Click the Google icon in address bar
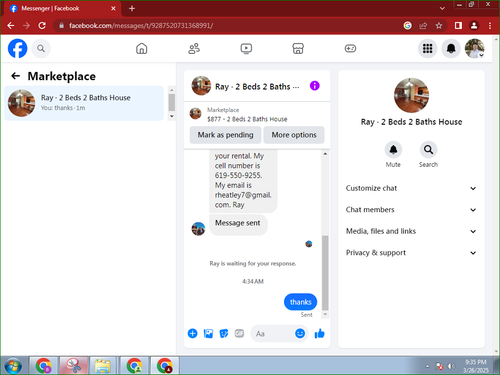The width and height of the screenshot is (500, 375). [x=407, y=26]
